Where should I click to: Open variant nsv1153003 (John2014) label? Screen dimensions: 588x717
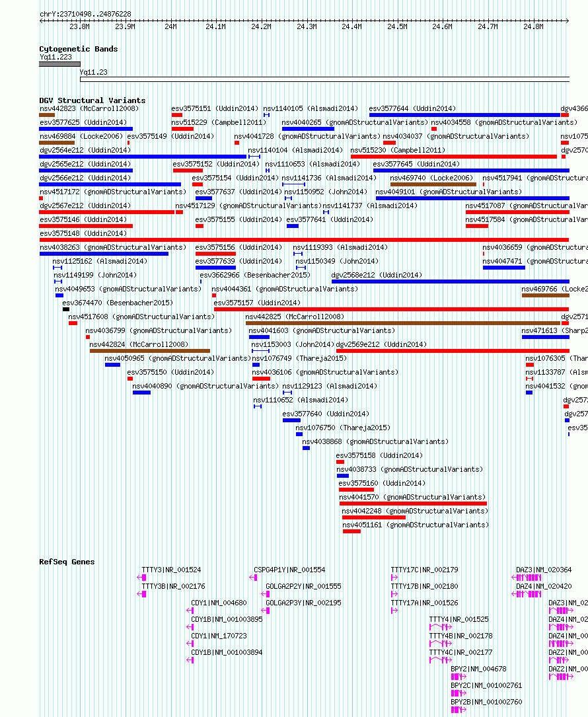point(293,344)
